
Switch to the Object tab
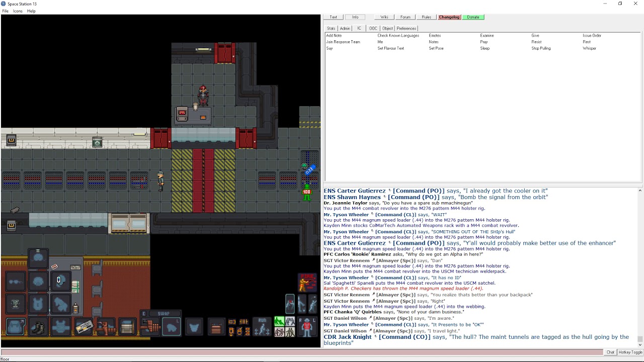[x=387, y=28]
